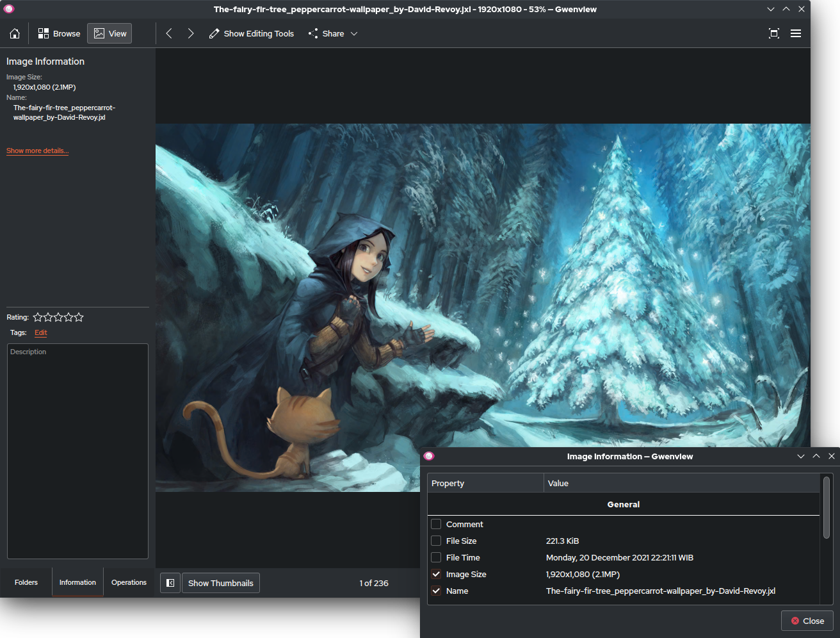
Task: Switch to Browse mode
Action: pos(59,33)
